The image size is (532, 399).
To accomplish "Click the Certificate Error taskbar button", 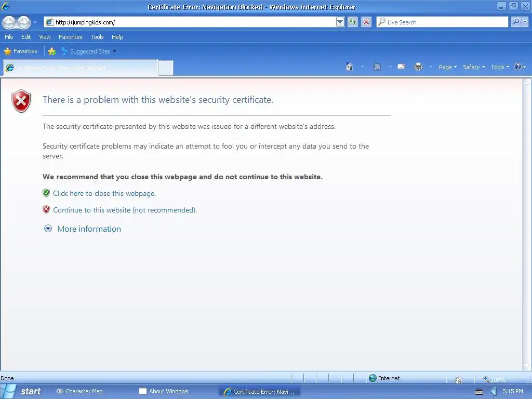I will 260,392.
